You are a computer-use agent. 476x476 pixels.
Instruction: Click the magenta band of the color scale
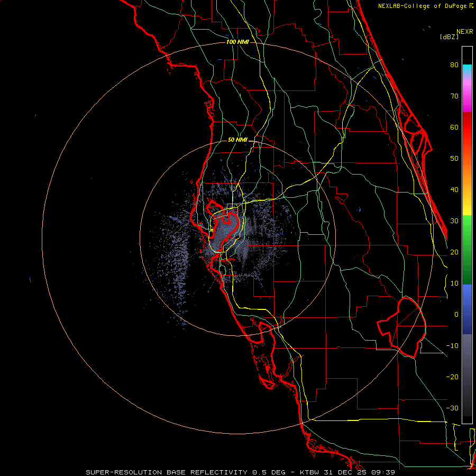467,97
